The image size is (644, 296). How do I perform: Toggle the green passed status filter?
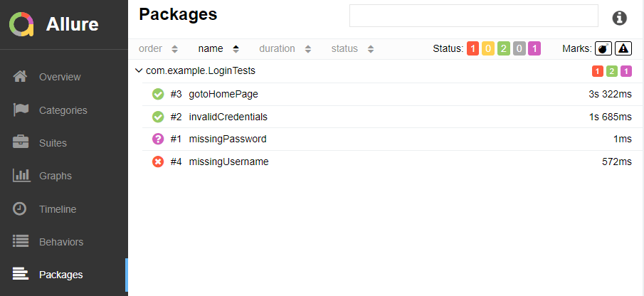pos(504,48)
